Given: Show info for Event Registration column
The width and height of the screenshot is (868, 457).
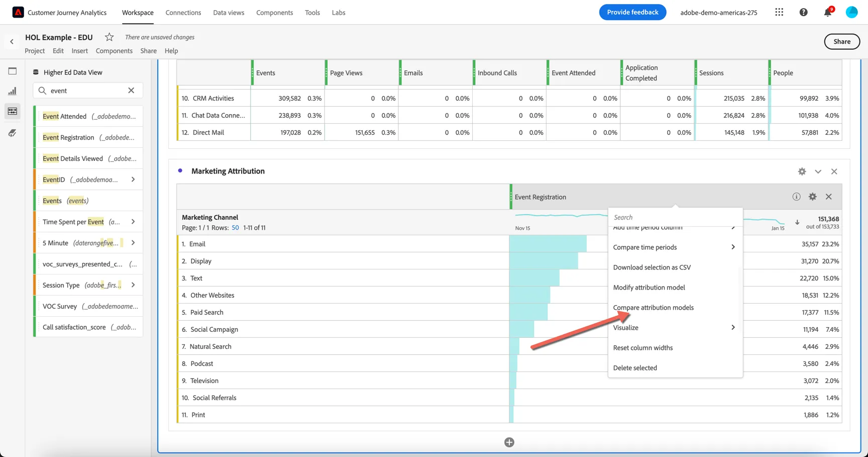Looking at the screenshot, I should tap(796, 197).
